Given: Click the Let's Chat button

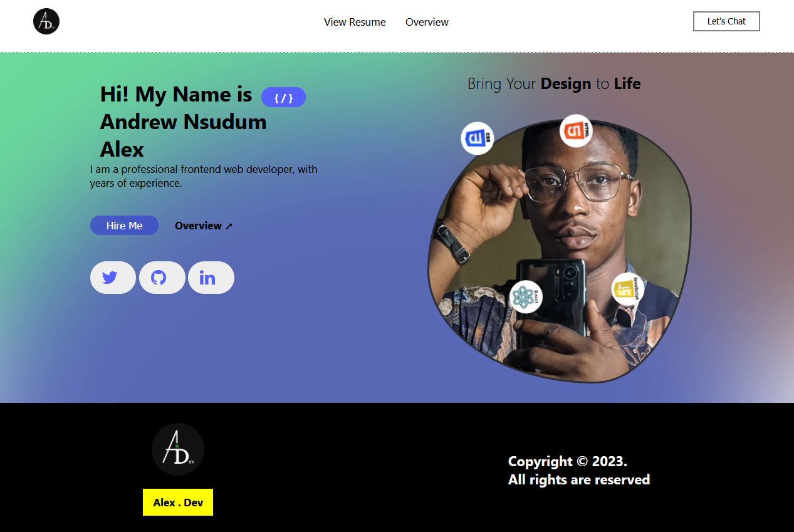Looking at the screenshot, I should (x=726, y=21).
